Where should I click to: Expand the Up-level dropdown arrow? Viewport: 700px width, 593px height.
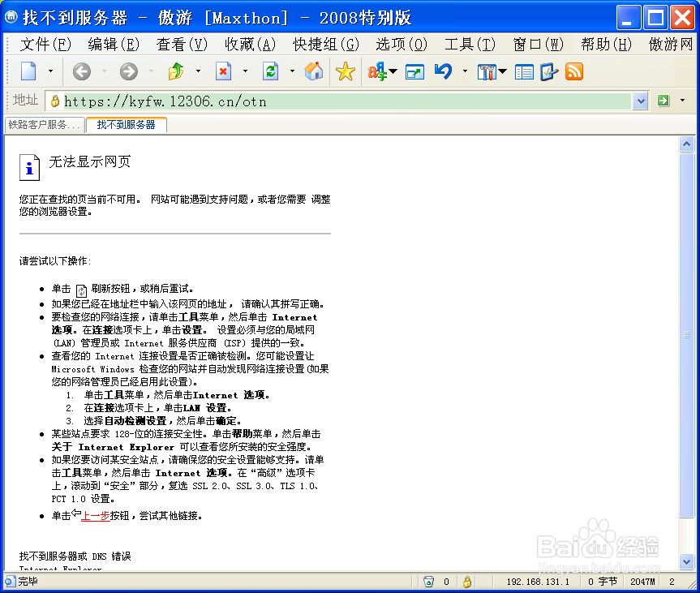(198, 71)
